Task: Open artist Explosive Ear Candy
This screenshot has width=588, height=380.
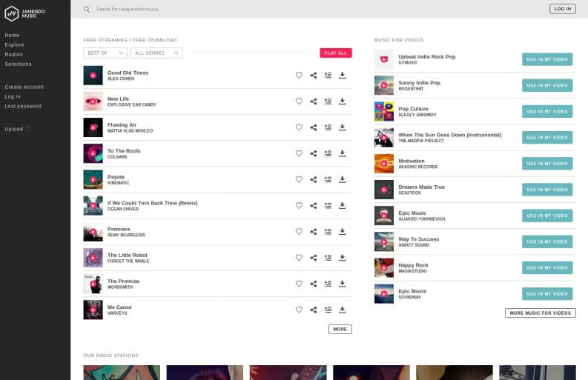Action: pyautogui.click(x=132, y=104)
